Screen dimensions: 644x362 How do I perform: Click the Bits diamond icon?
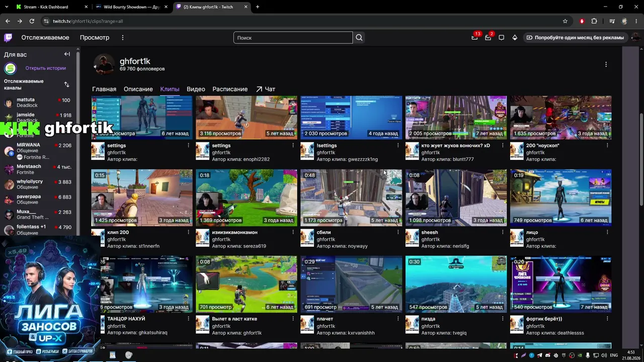tap(515, 38)
